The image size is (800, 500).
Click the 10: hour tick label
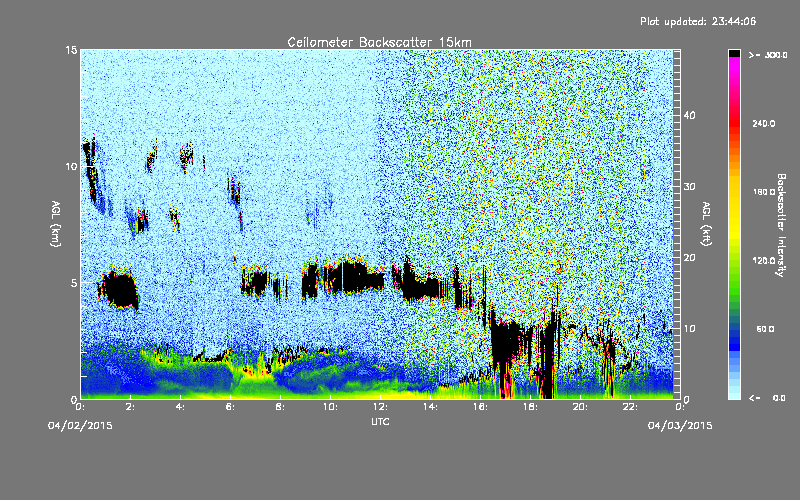click(330, 407)
